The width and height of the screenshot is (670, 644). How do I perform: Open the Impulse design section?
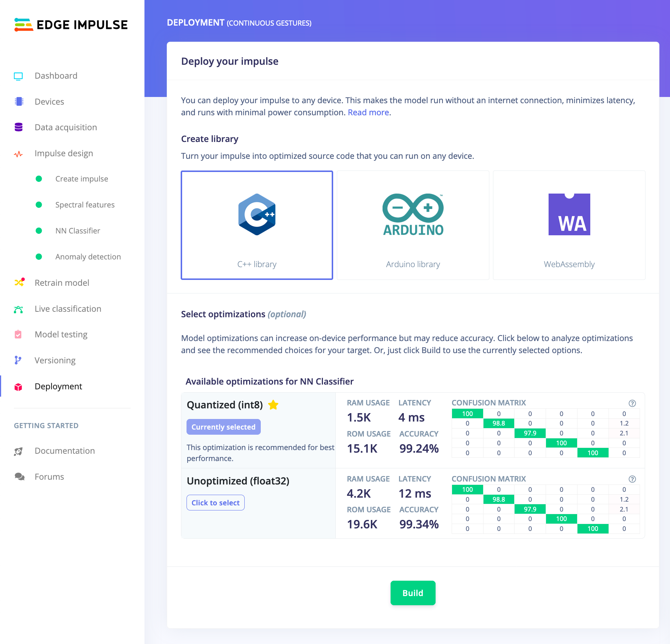pos(64,153)
